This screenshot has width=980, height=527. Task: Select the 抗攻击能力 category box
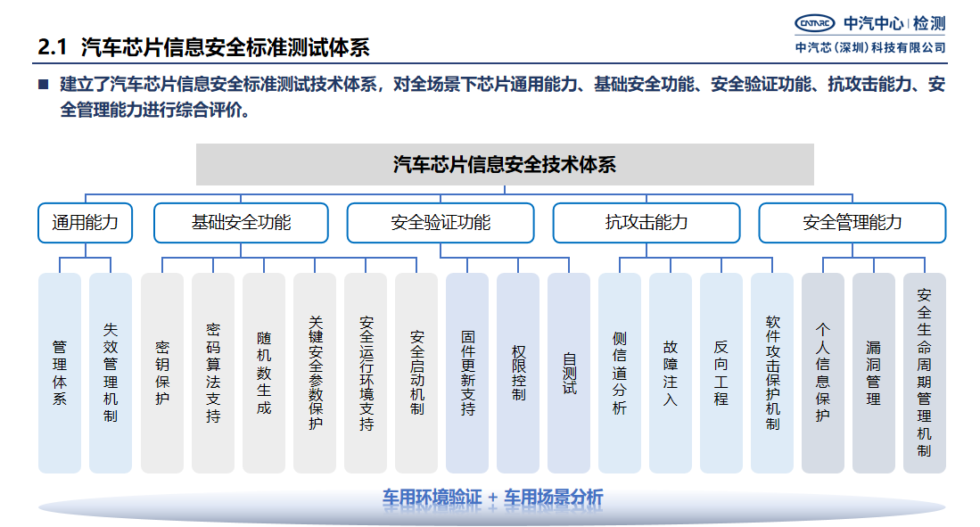(646, 223)
